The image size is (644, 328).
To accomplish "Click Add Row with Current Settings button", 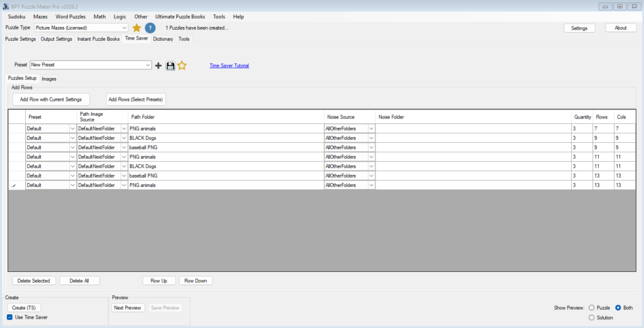I will tap(51, 99).
